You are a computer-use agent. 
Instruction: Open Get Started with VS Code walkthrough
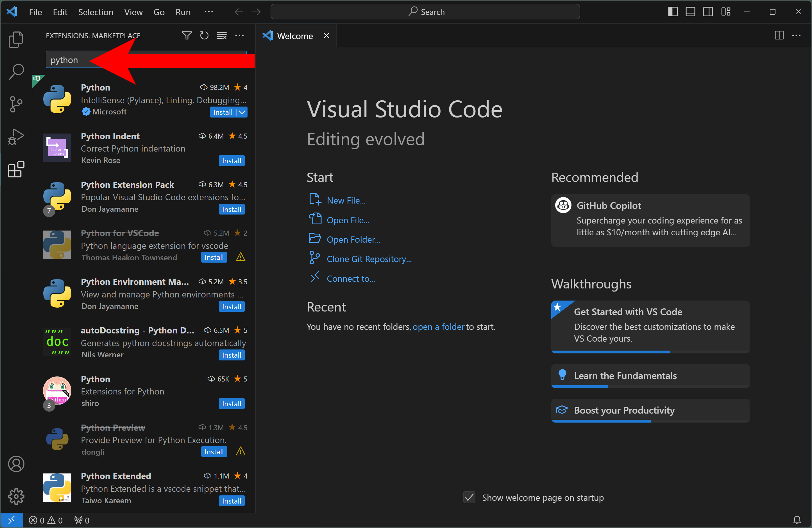point(650,327)
